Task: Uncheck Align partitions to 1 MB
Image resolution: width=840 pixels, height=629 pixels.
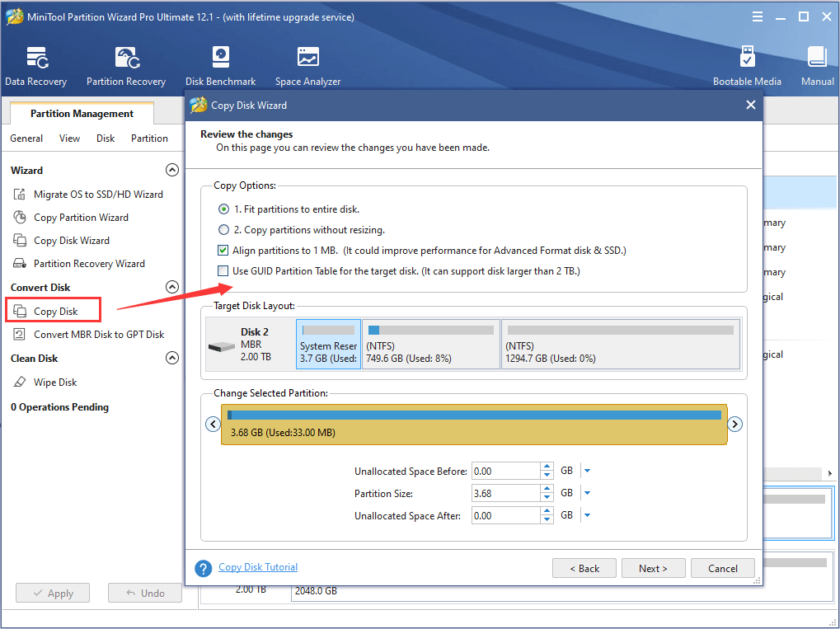Action: pyautogui.click(x=223, y=251)
